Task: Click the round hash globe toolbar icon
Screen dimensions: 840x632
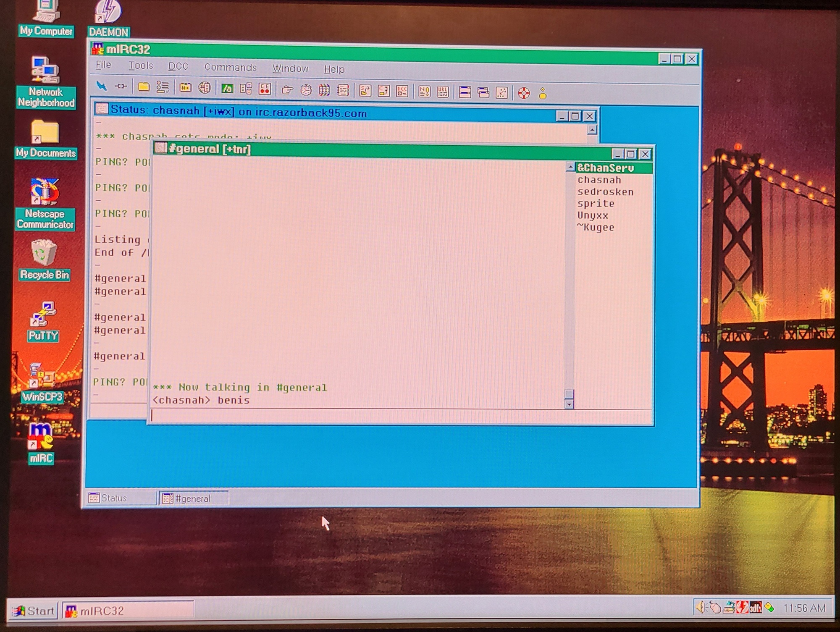Action: pyautogui.click(x=205, y=88)
